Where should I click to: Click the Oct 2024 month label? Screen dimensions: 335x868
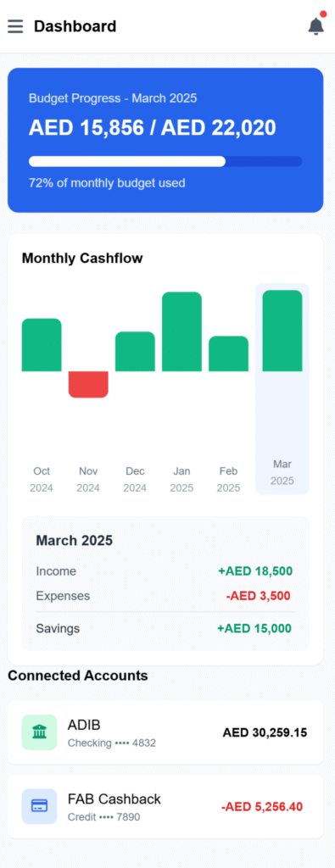coord(42,480)
